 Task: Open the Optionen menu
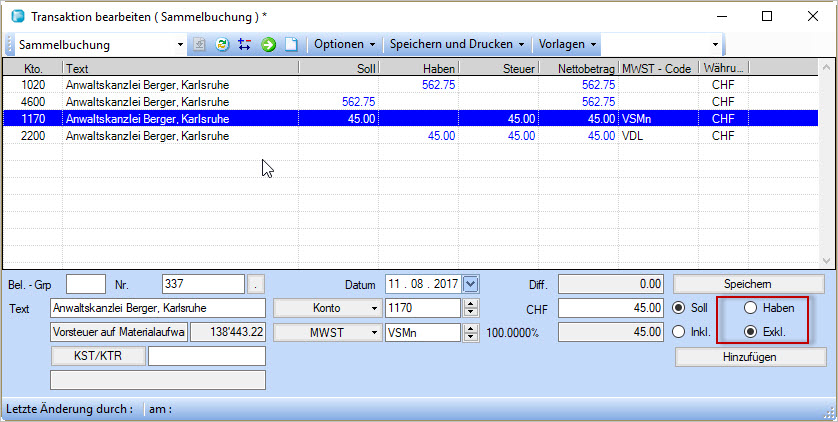click(344, 45)
